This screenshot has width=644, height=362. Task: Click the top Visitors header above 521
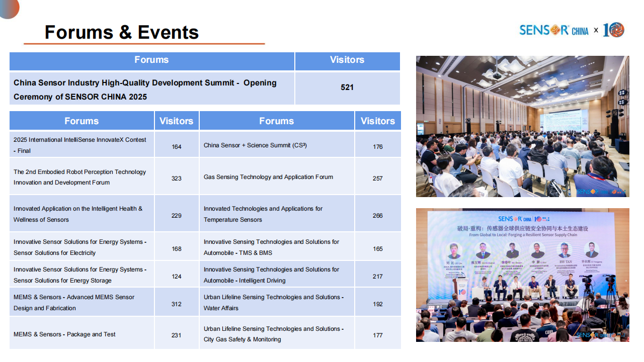(x=347, y=60)
